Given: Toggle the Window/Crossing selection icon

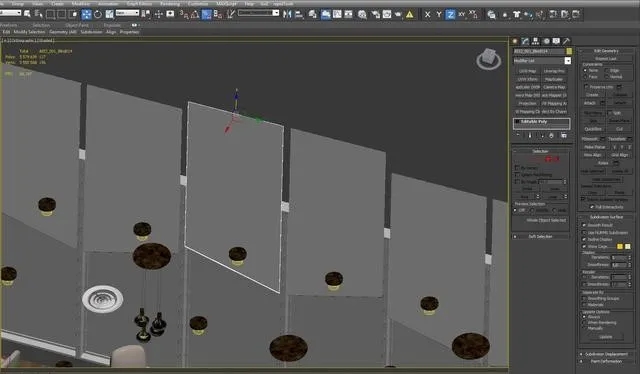Looking at the screenshot, I should coord(73,15).
